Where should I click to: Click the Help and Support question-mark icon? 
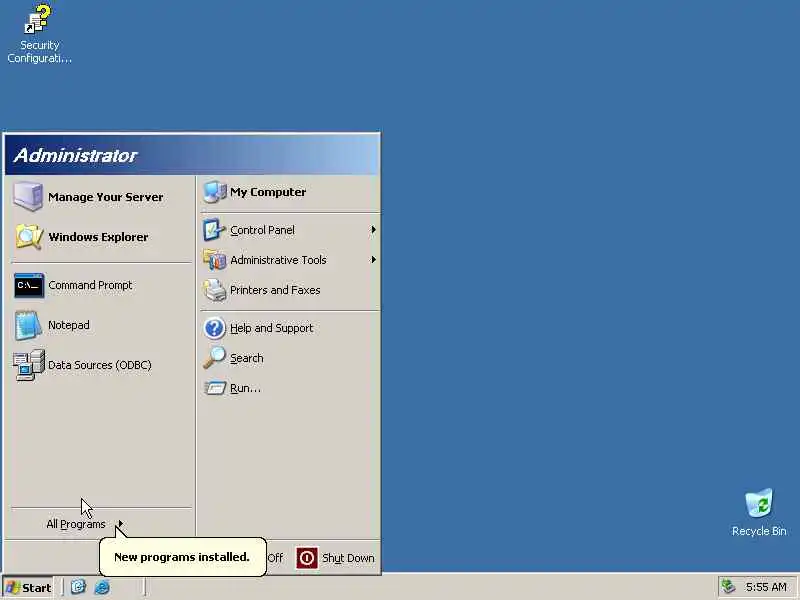[x=214, y=328]
